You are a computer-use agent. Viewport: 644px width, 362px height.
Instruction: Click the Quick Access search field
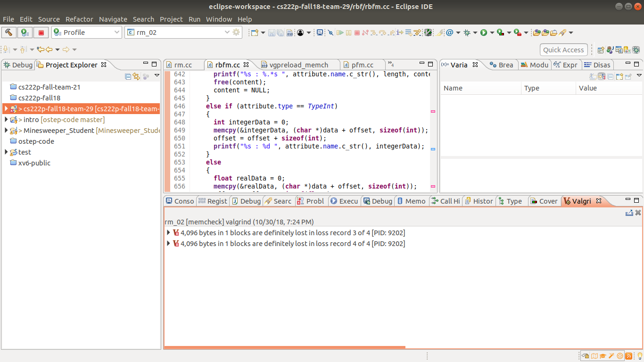[563, 49]
